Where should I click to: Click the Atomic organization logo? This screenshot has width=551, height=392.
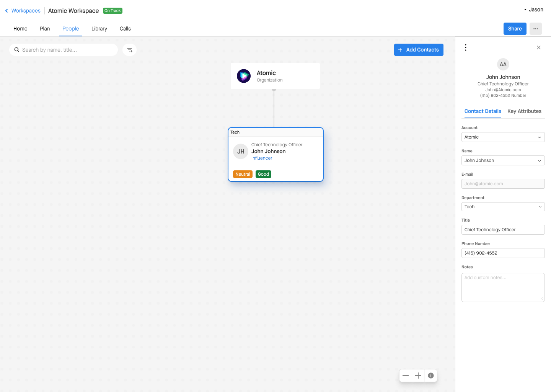[x=244, y=76]
